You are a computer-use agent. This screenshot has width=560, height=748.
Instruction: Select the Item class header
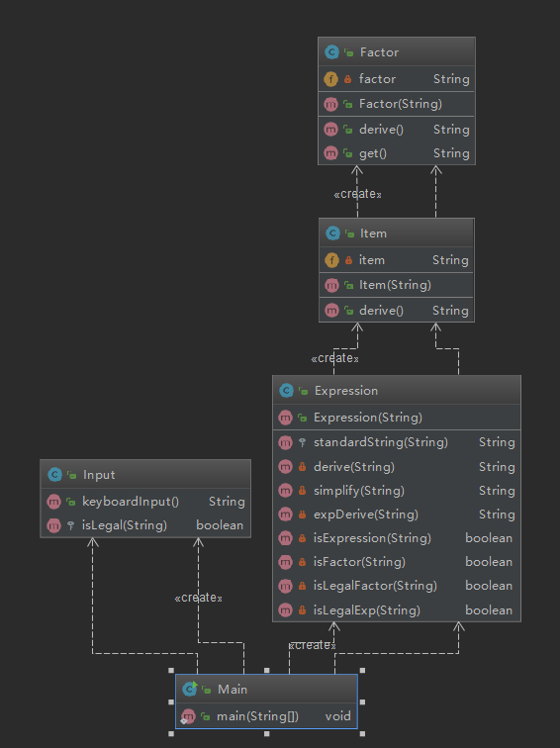click(397, 233)
